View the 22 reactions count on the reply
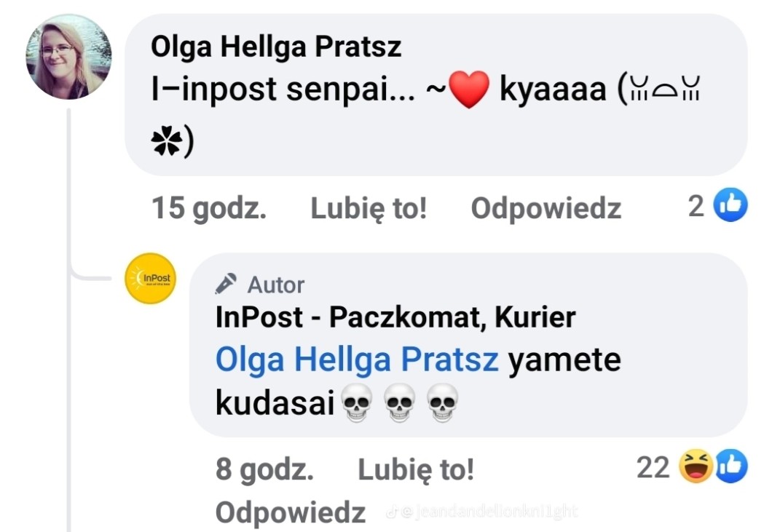The image size is (772, 532). [653, 467]
